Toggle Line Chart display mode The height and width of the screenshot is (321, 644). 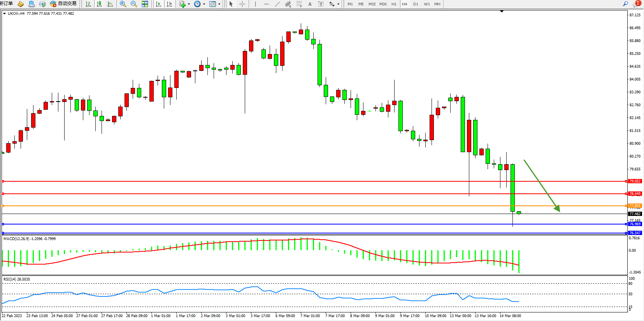point(110,4)
